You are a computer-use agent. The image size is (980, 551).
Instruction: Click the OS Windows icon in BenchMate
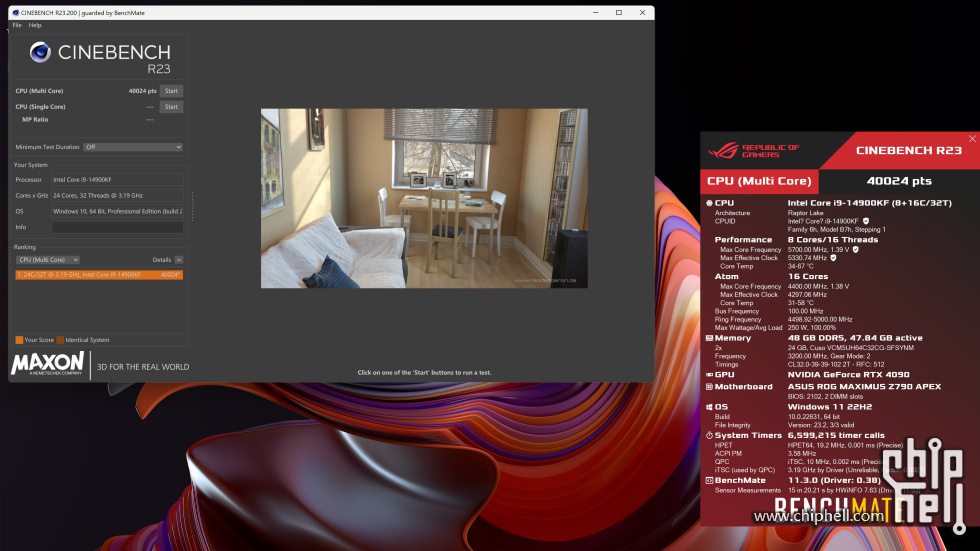point(709,407)
